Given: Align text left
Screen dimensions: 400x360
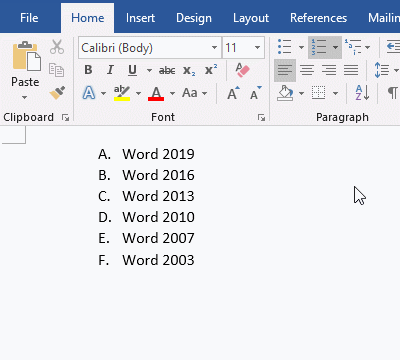Looking at the screenshot, I should pyautogui.click(x=285, y=70).
